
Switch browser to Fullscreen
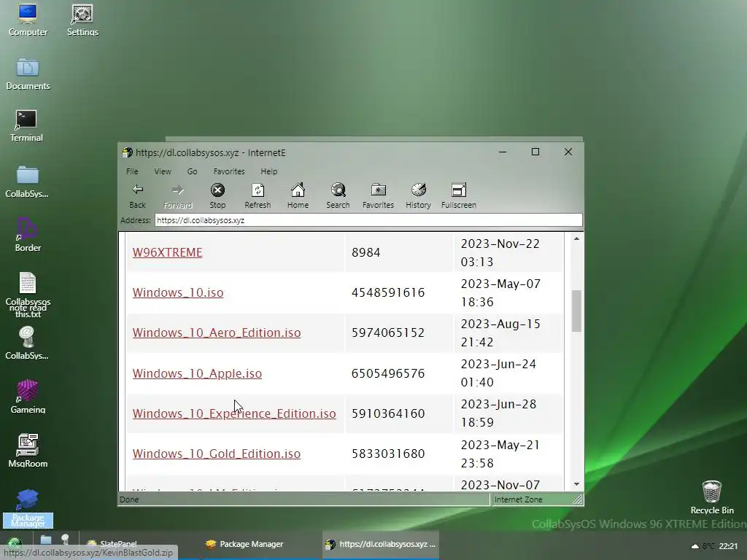point(459,195)
